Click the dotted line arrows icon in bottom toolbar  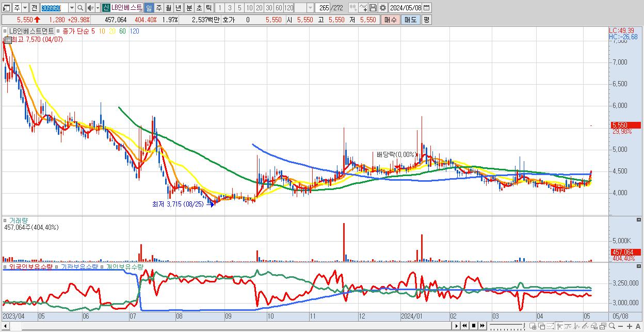pyautogui.click(x=550, y=326)
